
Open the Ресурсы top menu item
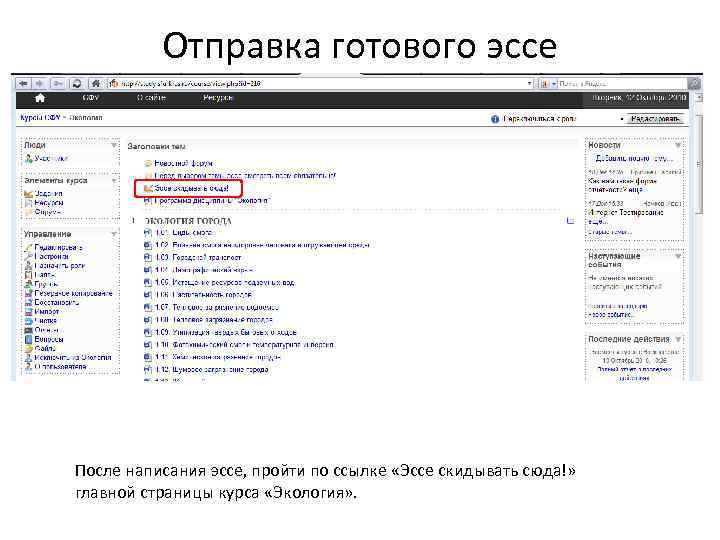(218, 98)
